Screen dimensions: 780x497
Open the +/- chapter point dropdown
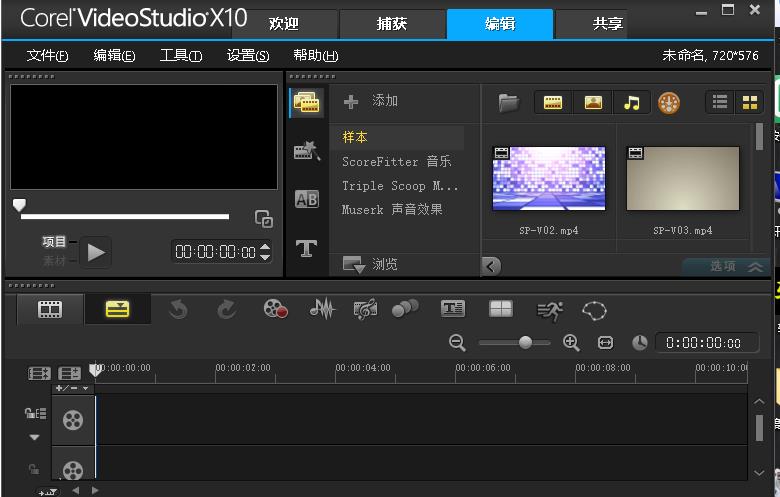click(73, 388)
